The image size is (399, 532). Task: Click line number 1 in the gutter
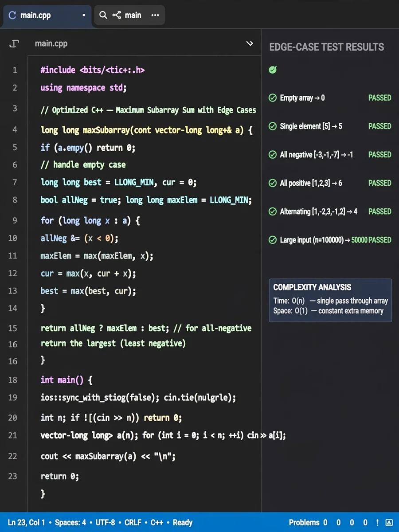click(x=15, y=70)
